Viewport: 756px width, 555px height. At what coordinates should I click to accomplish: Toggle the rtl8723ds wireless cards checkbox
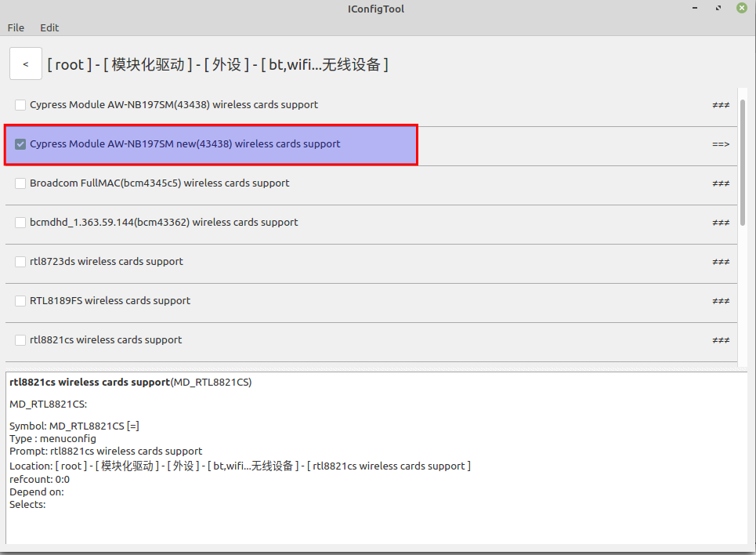pyautogui.click(x=20, y=262)
